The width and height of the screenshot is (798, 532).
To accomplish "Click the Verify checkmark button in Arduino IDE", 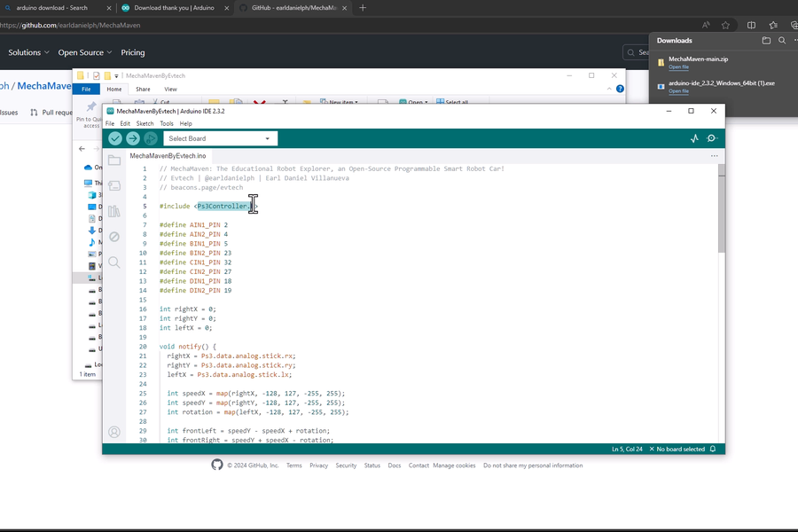I will point(115,138).
